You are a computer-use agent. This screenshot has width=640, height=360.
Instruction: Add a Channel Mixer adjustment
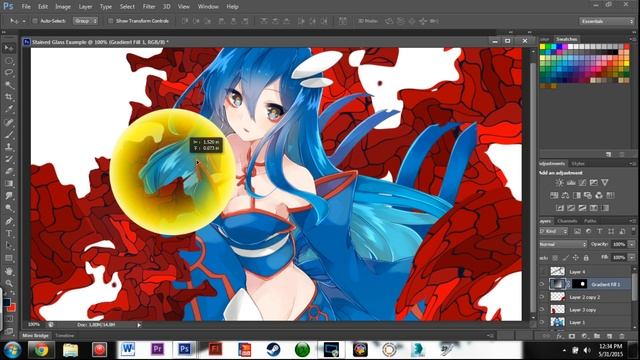599,195
